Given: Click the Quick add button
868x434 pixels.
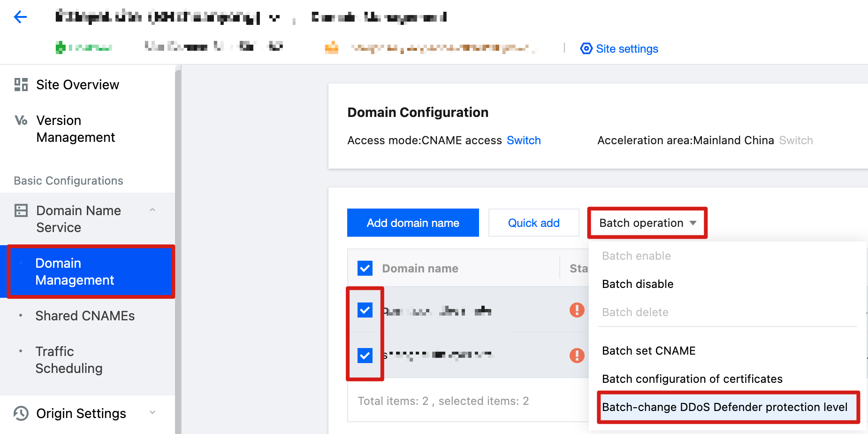Looking at the screenshot, I should click(533, 223).
